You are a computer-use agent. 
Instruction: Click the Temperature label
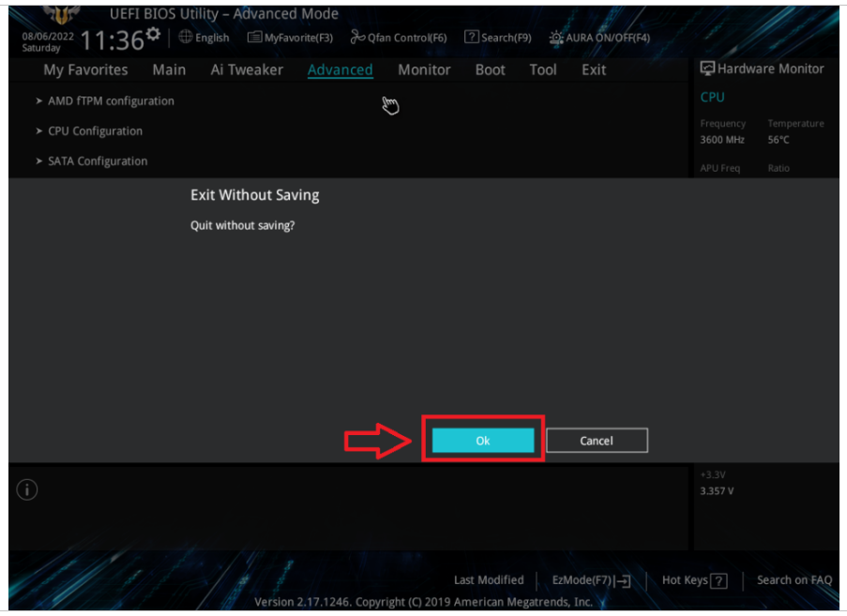click(x=795, y=124)
